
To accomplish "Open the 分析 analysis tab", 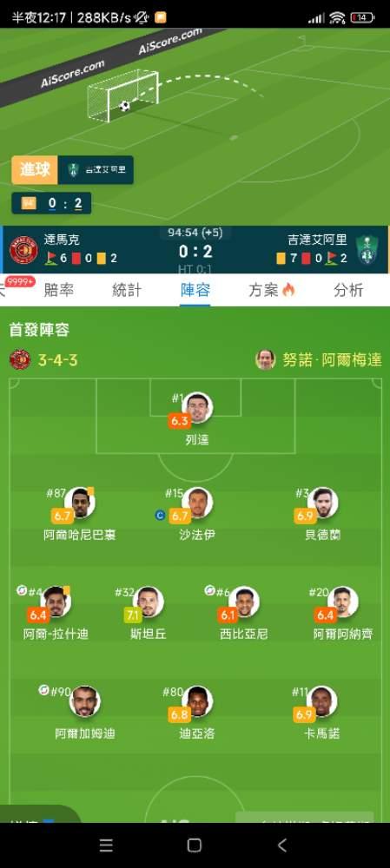I will (x=348, y=290).
